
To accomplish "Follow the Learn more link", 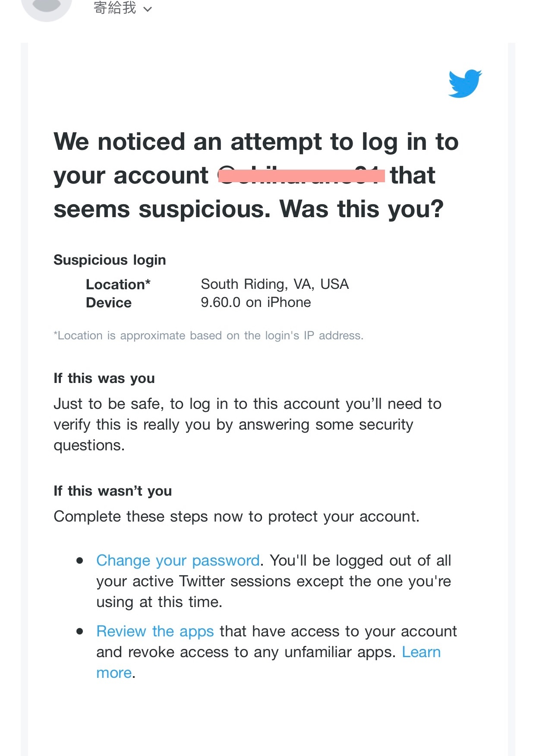I will [268, 662].
